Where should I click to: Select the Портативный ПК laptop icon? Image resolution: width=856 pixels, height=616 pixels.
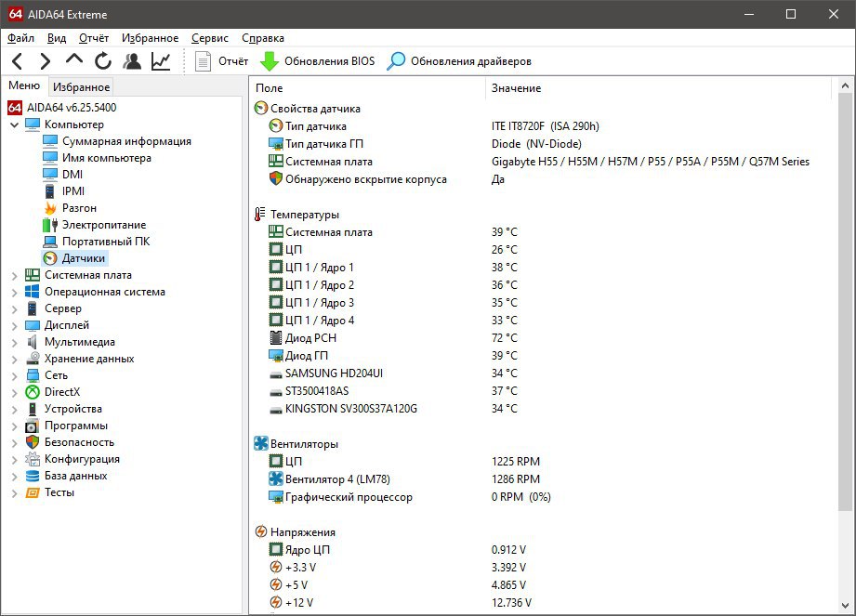[50, 242]
